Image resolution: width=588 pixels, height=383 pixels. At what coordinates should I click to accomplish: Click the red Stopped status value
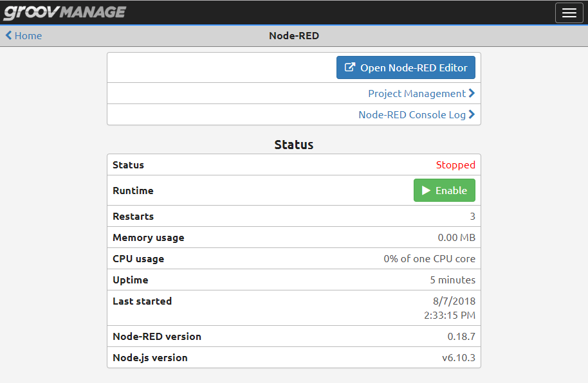pos(455,165)
